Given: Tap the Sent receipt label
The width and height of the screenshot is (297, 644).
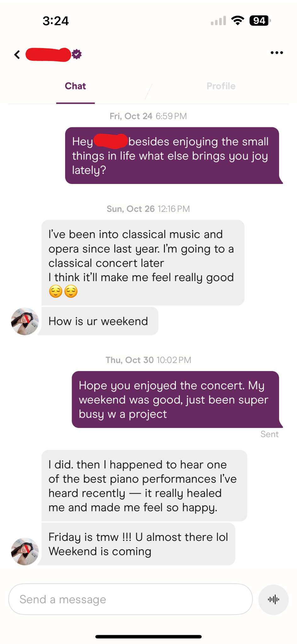Looking at the screenshot, I should point(269,434).
